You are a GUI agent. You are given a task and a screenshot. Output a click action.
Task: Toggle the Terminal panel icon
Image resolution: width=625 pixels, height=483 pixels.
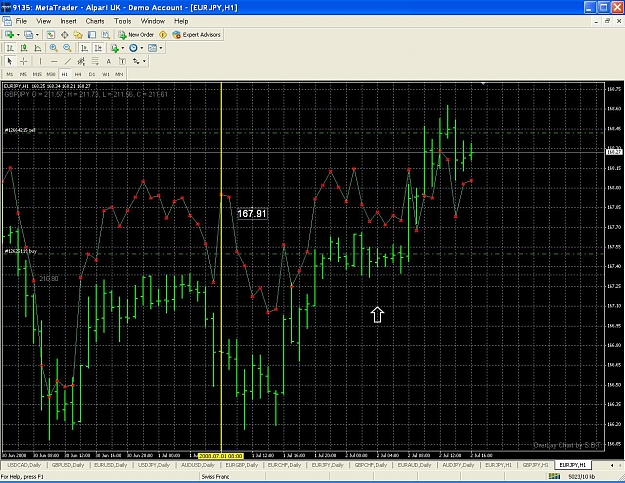tap(92, 35)
